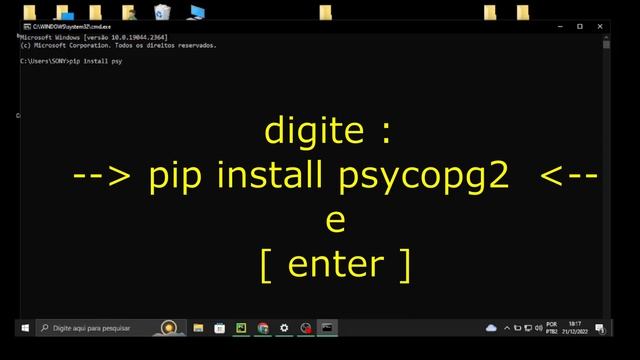Open the cmd.exe window system menu icon
The width and height of the screenshot is (640, 360).
click(x=27, y=27)
